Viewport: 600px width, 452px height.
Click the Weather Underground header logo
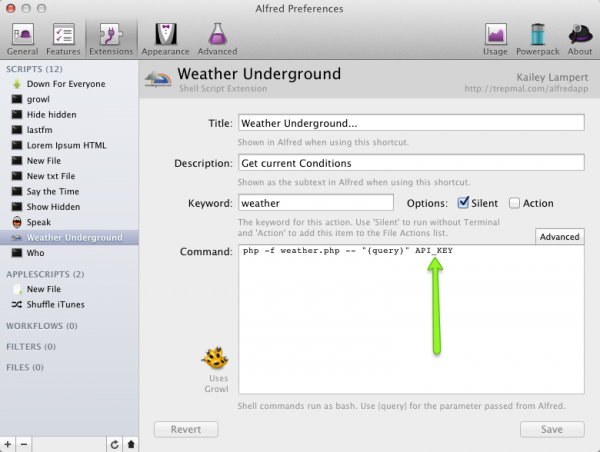[x=158, y=79]
